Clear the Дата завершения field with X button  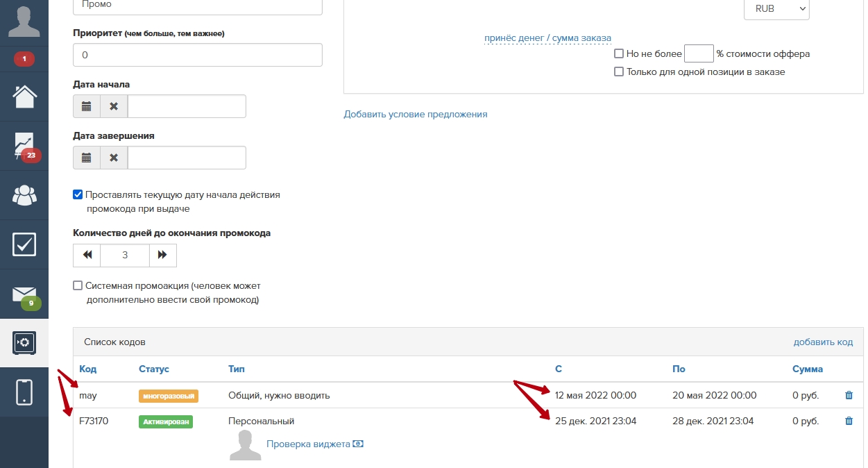point(114,158)
